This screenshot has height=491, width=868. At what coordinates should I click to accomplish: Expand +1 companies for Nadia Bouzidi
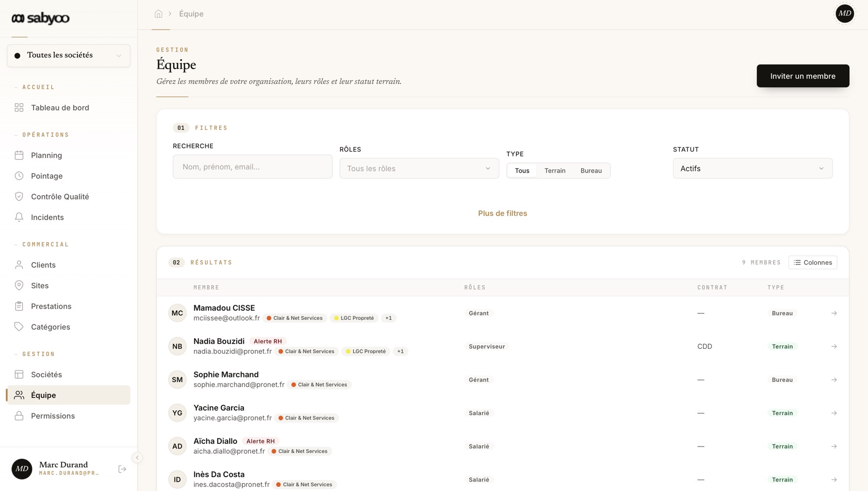[x=400, y=351]
